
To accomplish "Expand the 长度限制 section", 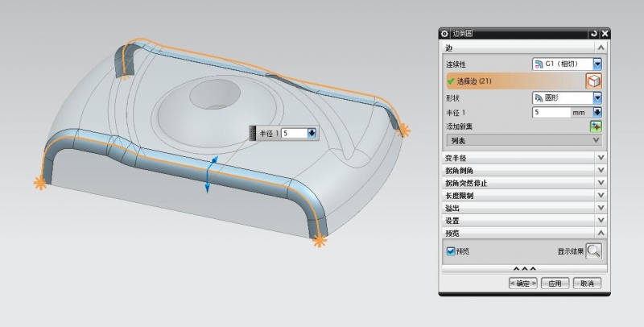I will pyautogui.click(x=523, y=195).
